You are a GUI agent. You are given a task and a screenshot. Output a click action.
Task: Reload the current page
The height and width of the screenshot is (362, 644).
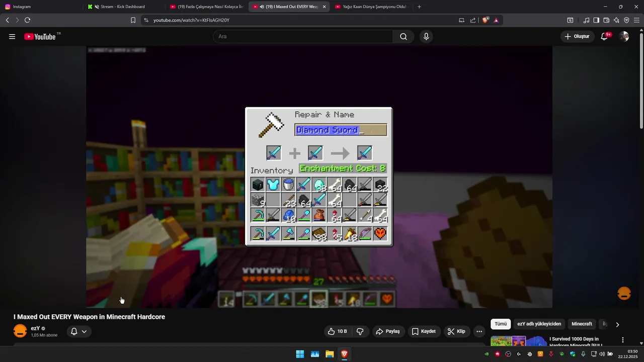pos(27,20)
